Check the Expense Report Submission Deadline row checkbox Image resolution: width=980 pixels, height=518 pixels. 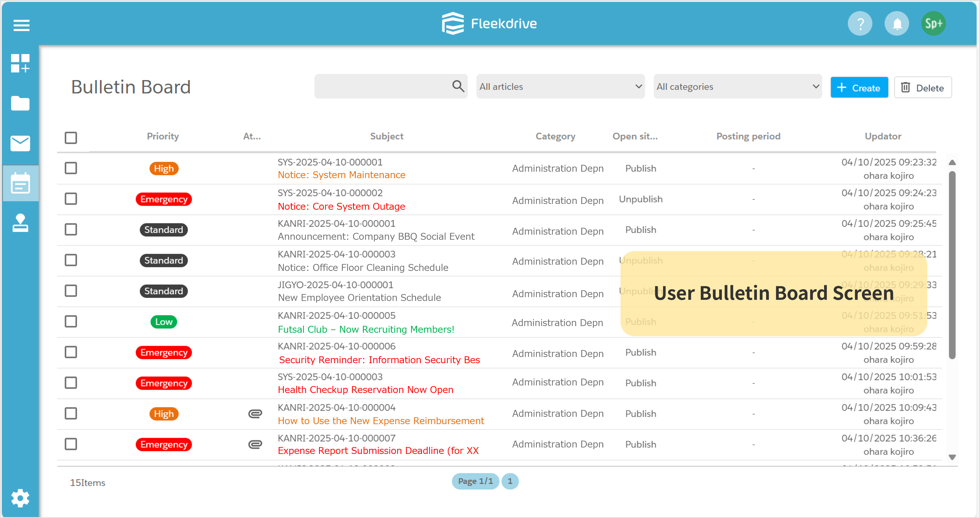[71, 444]
